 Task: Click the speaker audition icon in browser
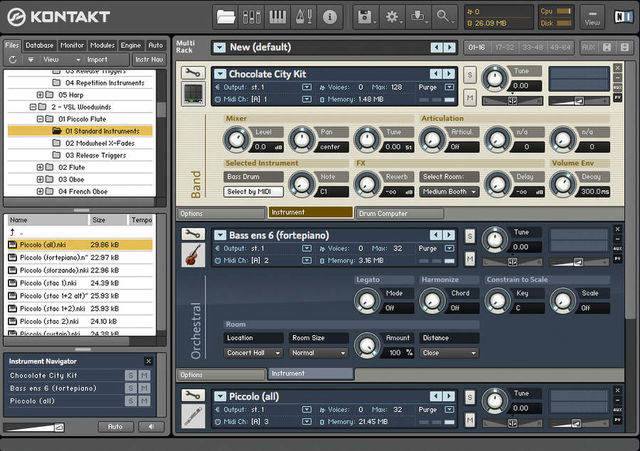pos(151,427)
